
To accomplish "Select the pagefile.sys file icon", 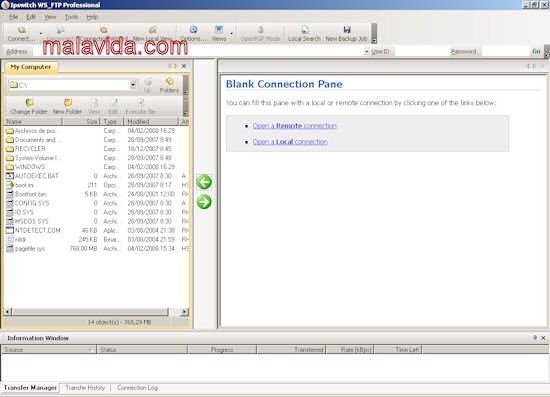I will pos(10,249).
